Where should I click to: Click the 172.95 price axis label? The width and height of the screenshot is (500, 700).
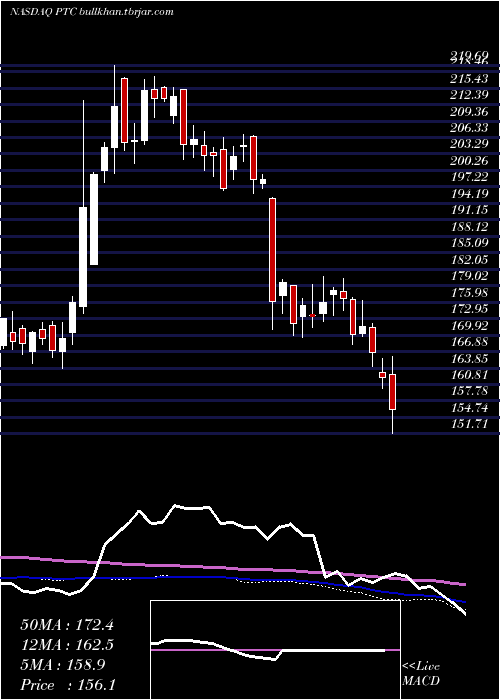pyautogui.click(x=469, y=309)
